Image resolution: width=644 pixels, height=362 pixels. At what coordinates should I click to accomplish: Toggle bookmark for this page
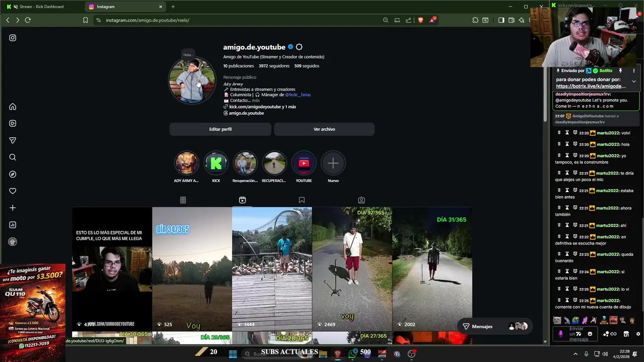(x=86, y=20)
